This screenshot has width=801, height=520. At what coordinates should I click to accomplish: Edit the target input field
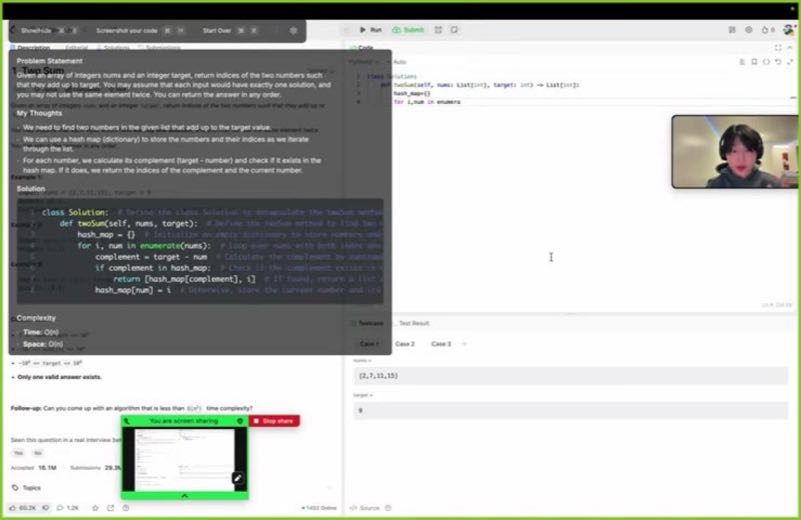(571, 410)
